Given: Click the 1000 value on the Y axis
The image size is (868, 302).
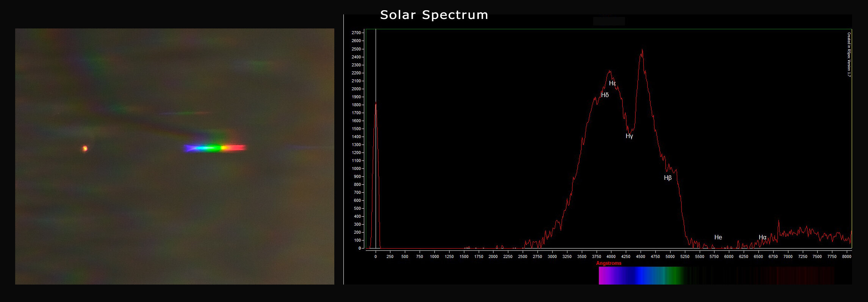Looking at the screenshot, I should pos(356,168).
